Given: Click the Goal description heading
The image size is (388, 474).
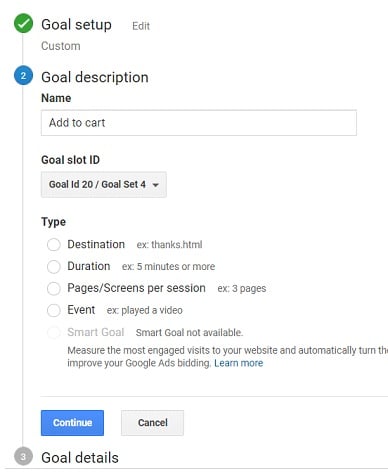Looking at the screenshot, I should pos(95,77).
